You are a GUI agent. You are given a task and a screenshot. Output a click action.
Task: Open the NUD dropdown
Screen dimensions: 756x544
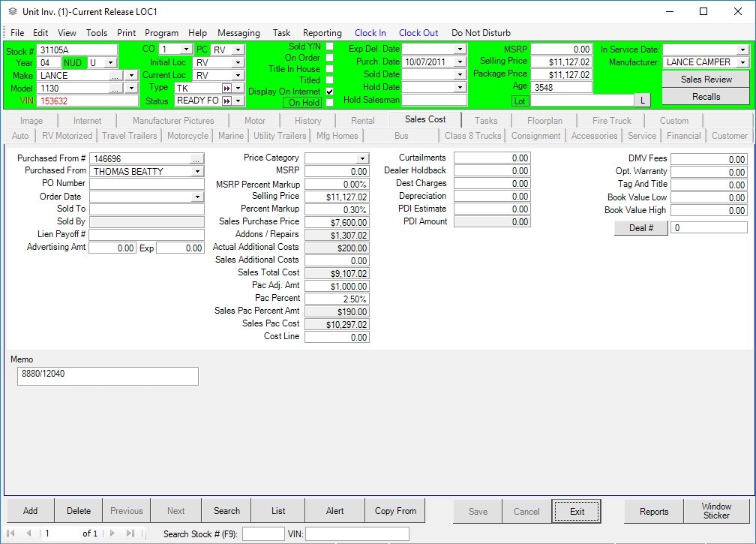(x=110, y=63)
